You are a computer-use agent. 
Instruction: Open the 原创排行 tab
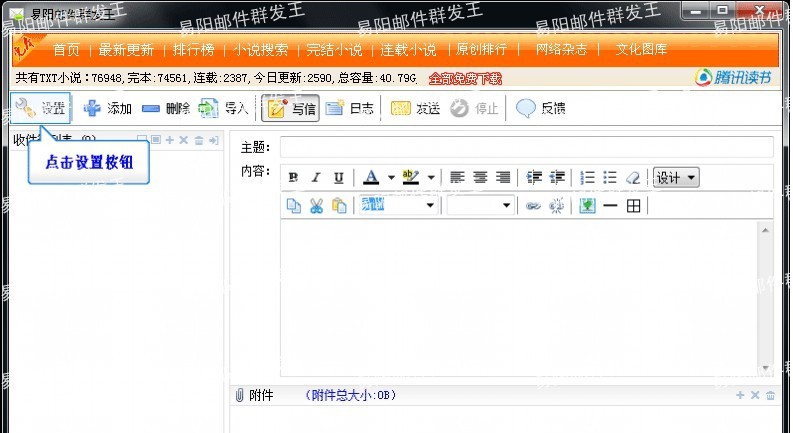pos(481,50)
